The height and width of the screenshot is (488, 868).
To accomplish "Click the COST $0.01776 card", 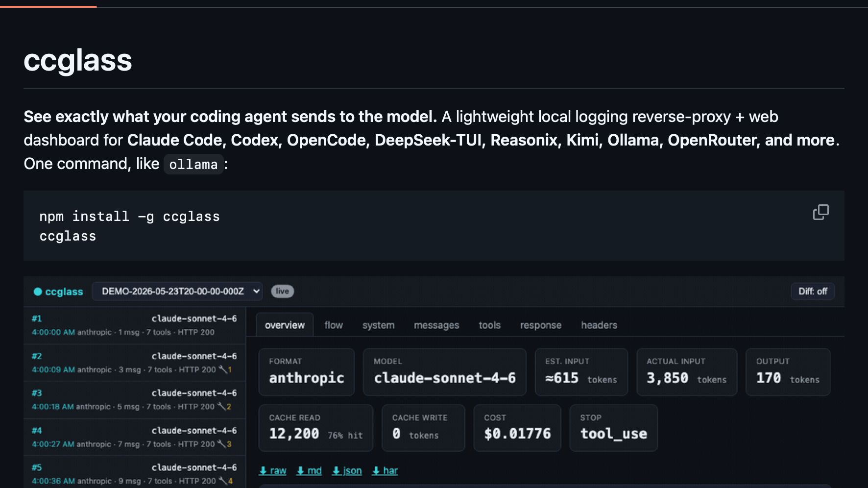I will tap(517, 428).
